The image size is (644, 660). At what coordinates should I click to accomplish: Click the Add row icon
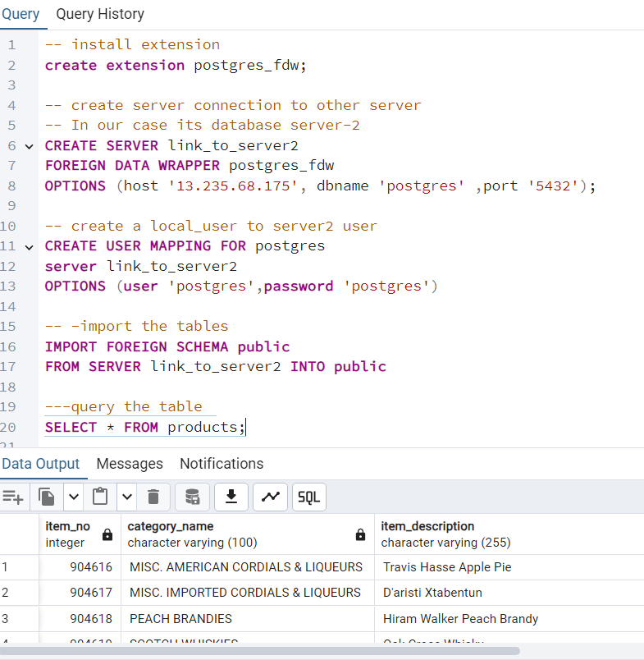click(x=13, y=497)
